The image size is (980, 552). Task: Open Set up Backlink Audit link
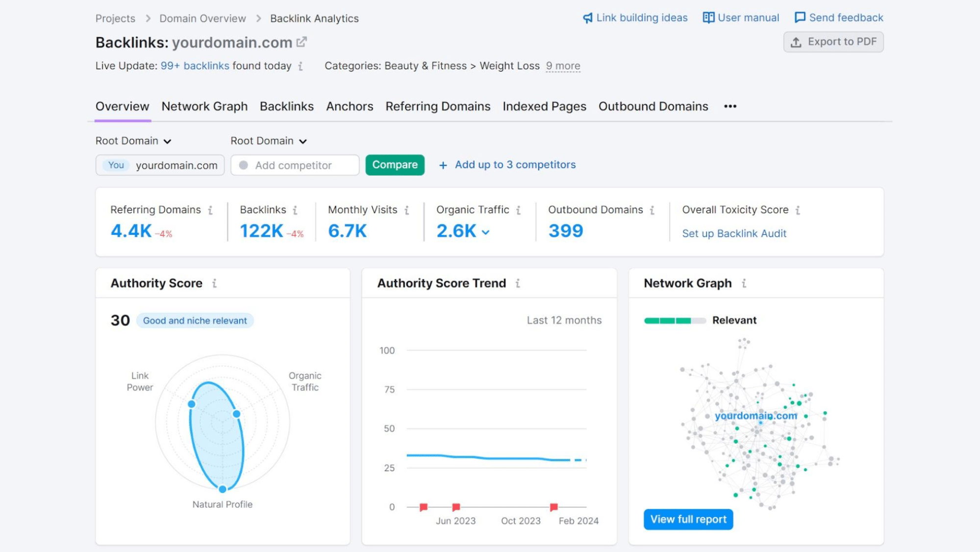(734, 234)
